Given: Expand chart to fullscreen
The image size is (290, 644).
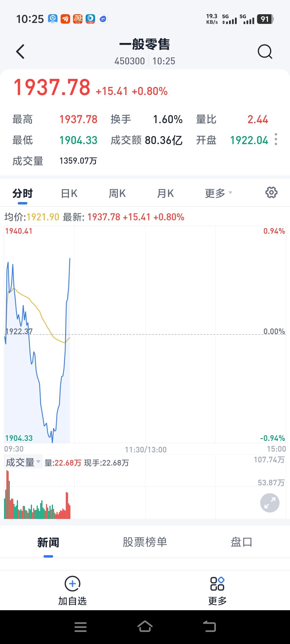Looking at the screenshot, I should (x=270, y=503).
